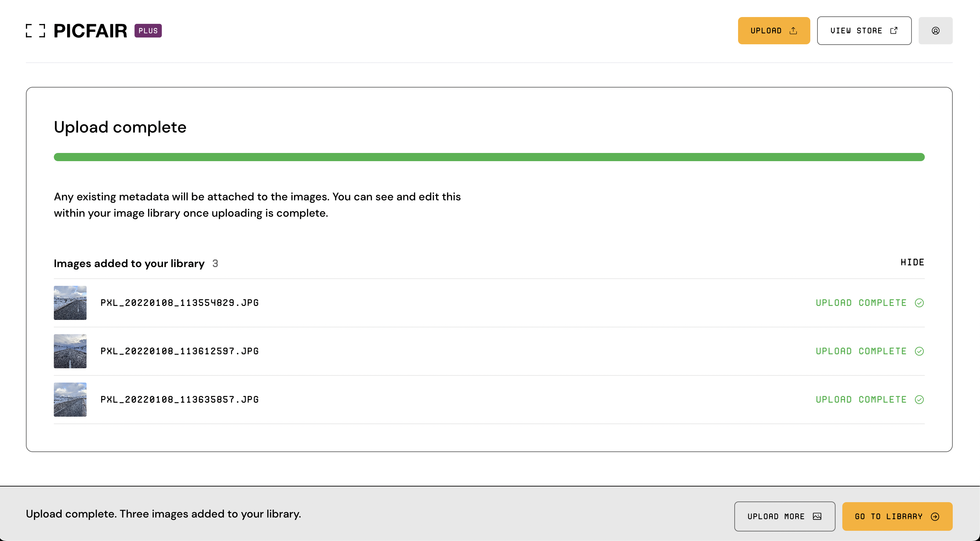Go to Library via bottom button
980x541 pixels.
click(897, 516)
